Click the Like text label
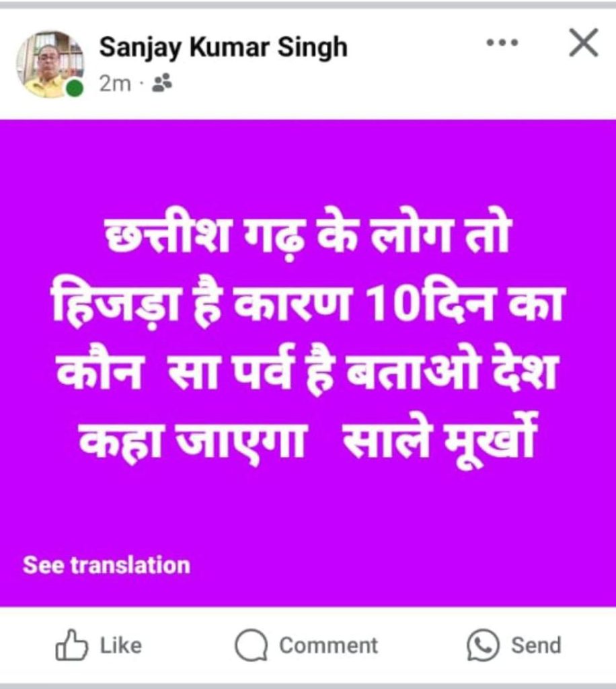 tap(121, 645)
